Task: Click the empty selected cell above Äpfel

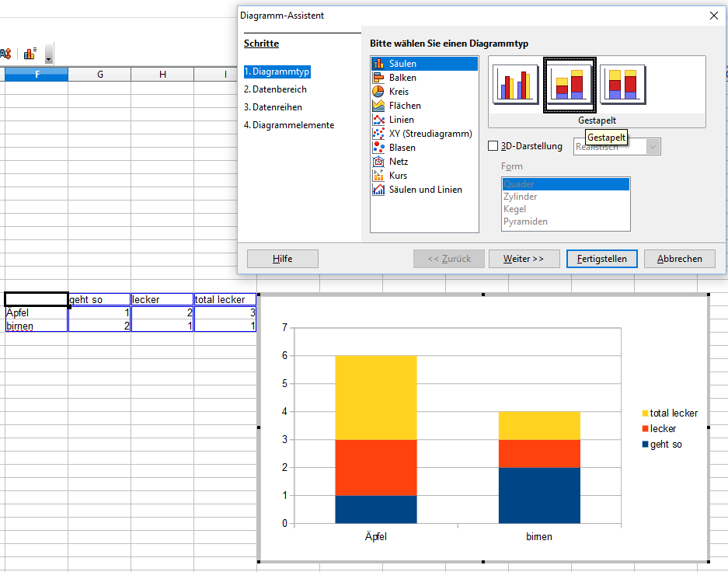Action: [37, 299]
